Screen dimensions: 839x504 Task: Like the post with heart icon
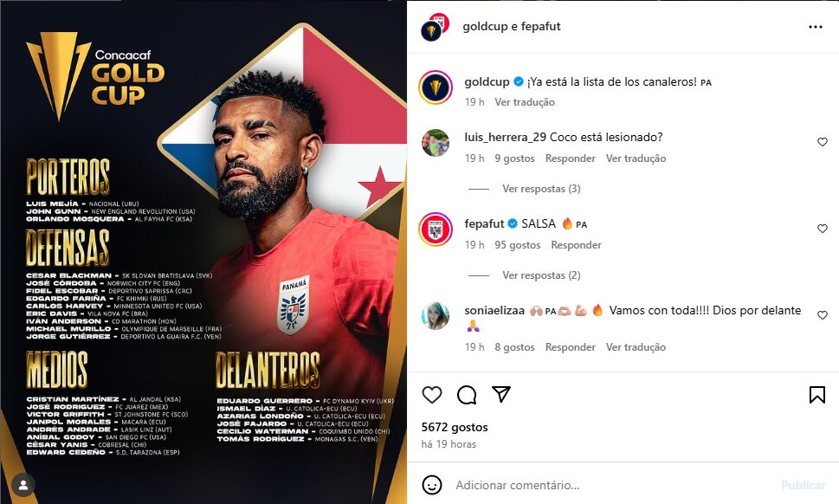coord(432,395)
